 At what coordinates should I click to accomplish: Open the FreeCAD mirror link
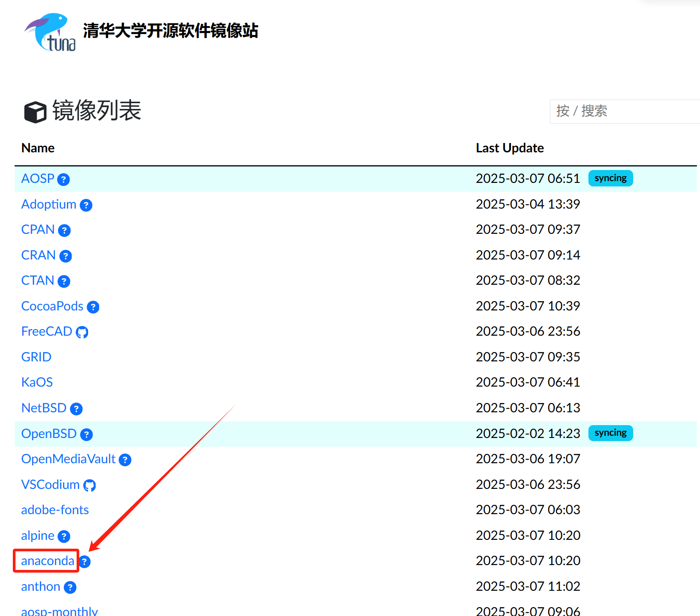pos(46,331)
